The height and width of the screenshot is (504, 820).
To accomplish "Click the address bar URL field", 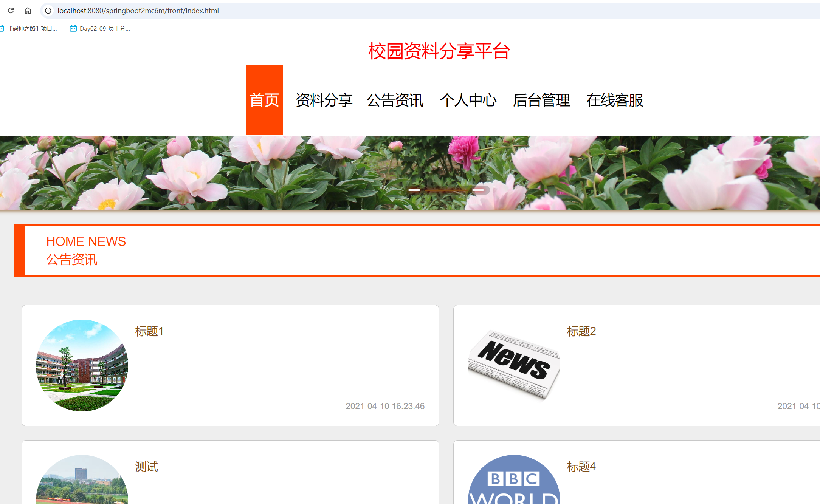I will (302, 11).
